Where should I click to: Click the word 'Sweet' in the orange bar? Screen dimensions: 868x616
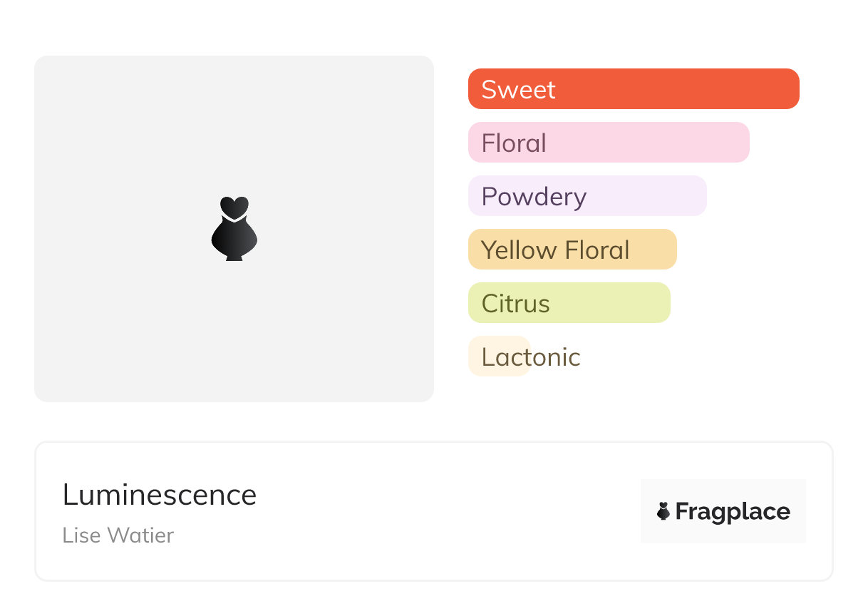(518, 90)
